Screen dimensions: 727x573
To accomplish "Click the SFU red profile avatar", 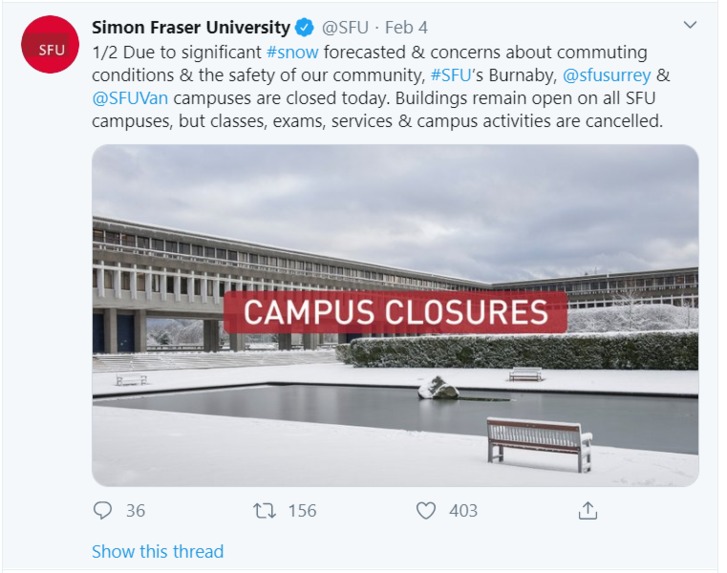I will coord(50,45).
